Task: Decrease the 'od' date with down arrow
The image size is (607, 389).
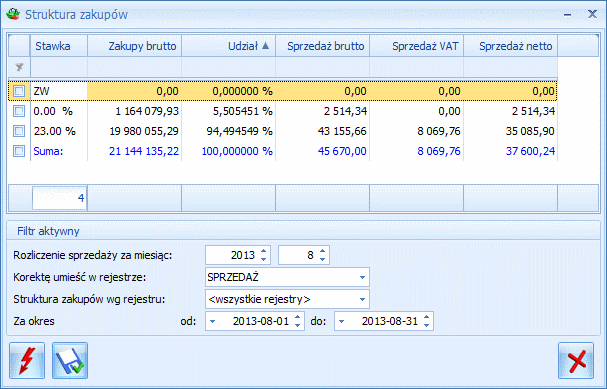Action: pos(297,326)
